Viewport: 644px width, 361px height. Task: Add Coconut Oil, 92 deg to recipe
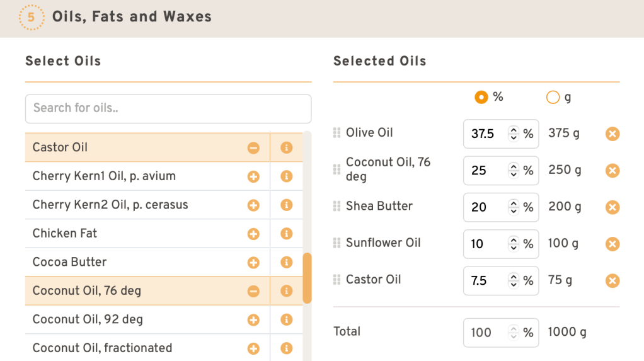pyautogui.click(x=253, y=320)
